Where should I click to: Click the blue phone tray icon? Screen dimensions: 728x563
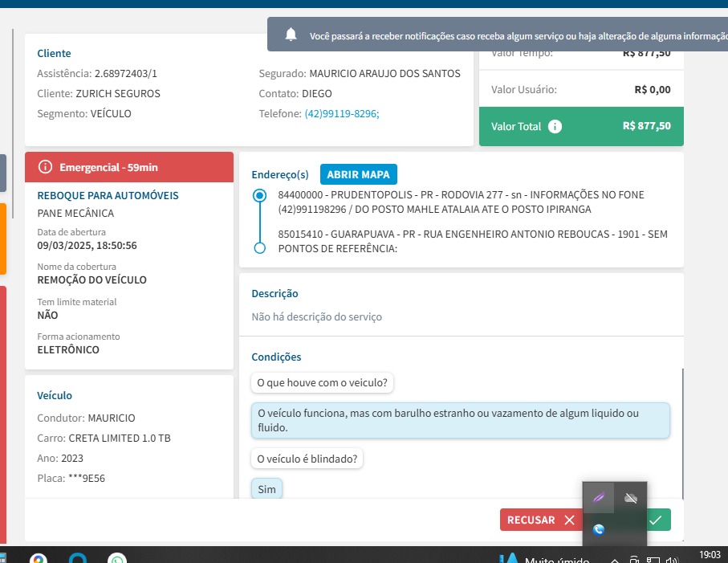click(x=599, y=529)
